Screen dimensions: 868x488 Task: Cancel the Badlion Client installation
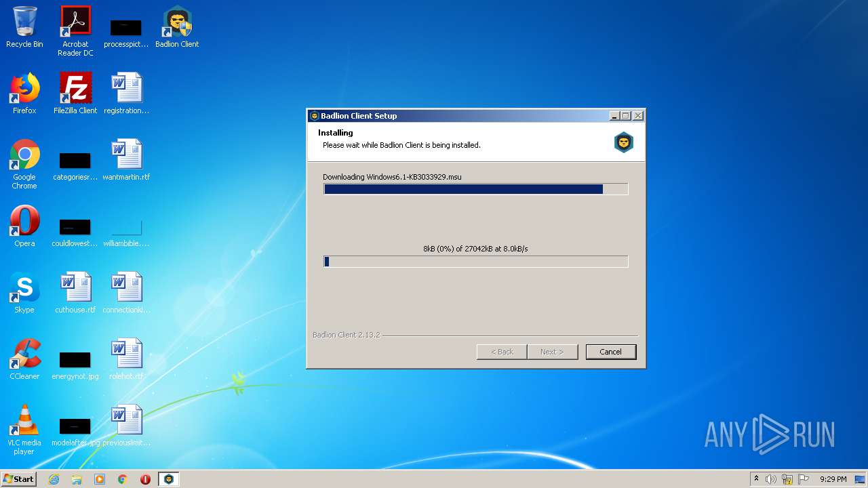[610, 352]
